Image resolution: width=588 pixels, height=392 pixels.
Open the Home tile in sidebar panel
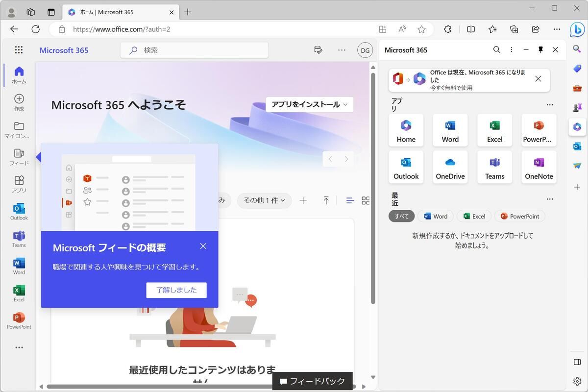click(x=406, y=130)
